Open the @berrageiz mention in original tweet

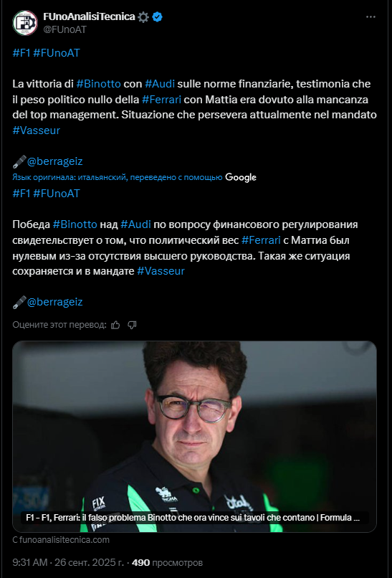click(55, 161)
